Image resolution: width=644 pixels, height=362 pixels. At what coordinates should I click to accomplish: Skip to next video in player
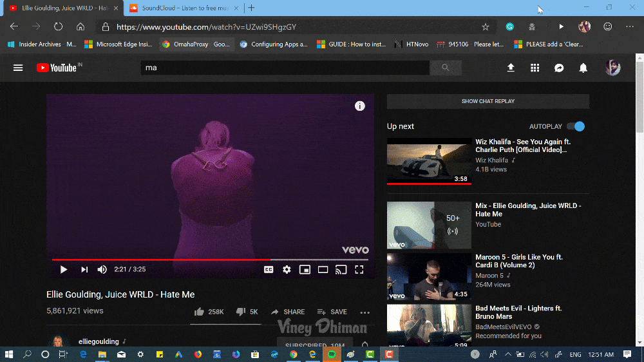pos(84,269)
